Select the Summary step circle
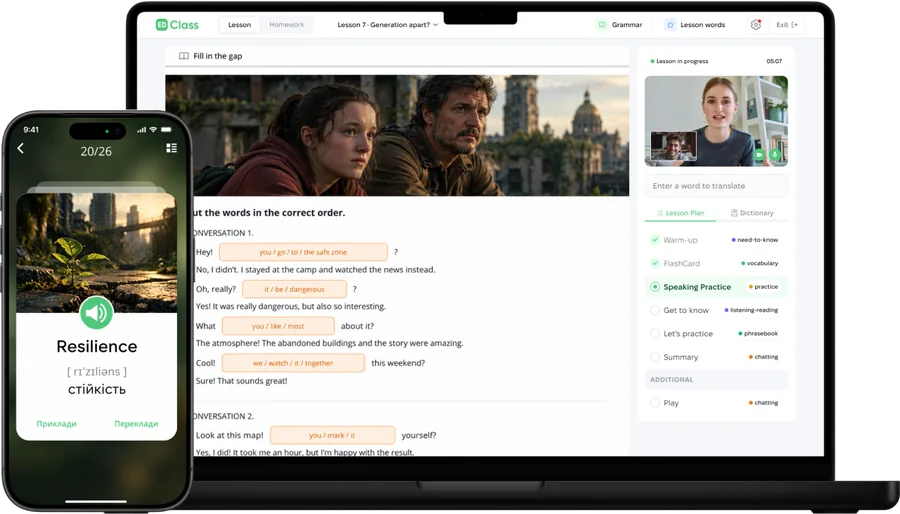This screenshot has height=514, width=900. [x=655, y=357]
